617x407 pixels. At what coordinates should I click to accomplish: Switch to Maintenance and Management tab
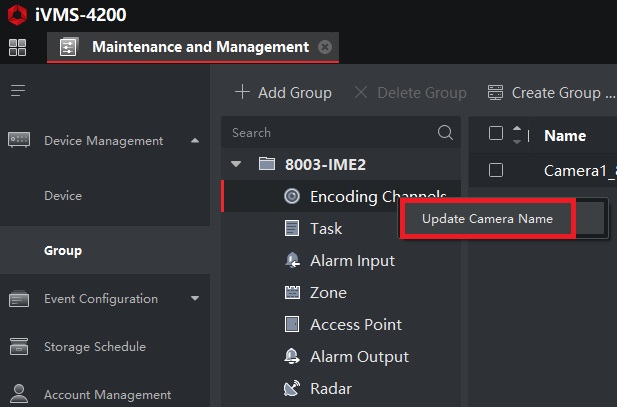coord(193,47)
